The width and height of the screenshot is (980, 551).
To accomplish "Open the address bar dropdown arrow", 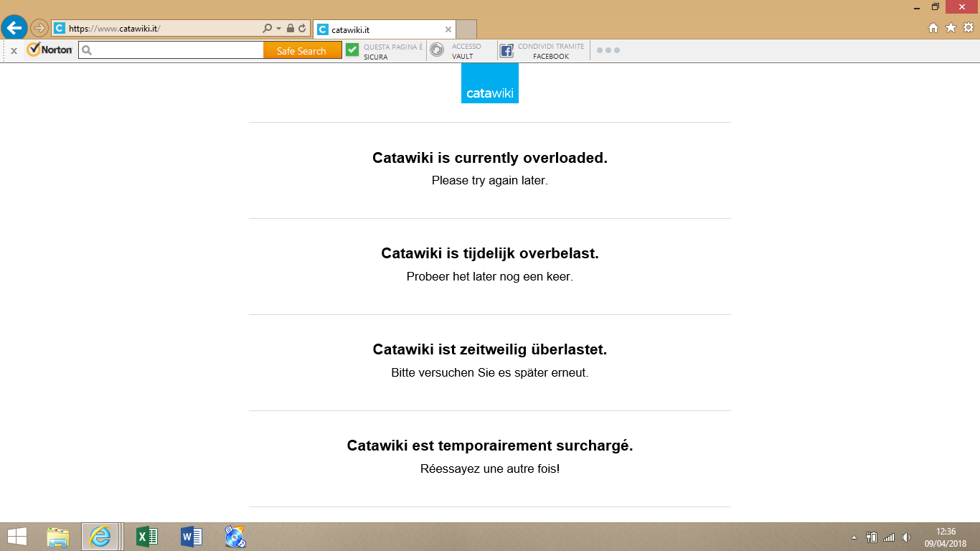I will tap(279, 29).
